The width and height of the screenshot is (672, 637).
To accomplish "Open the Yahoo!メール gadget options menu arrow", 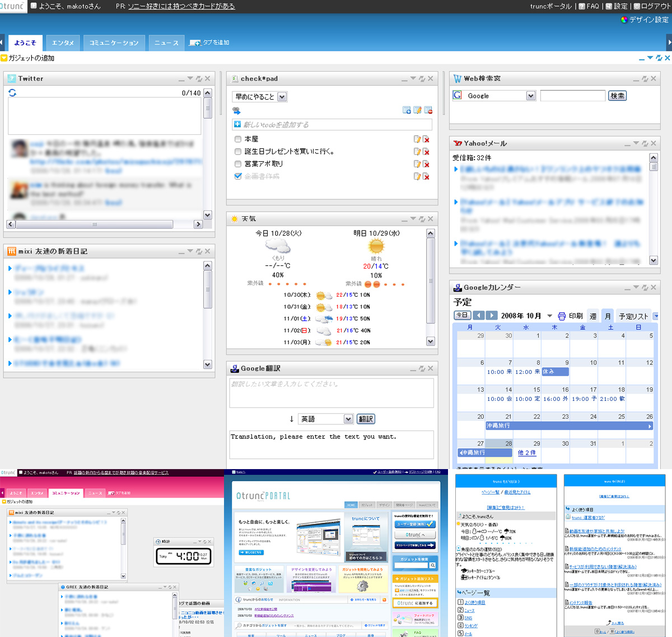I will (x=636, y=143).
